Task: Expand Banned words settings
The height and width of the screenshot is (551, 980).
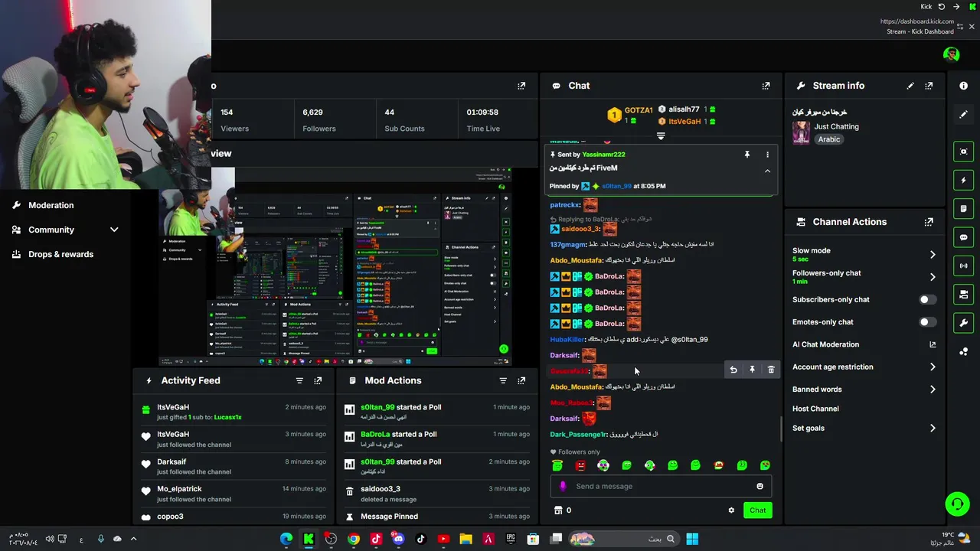Action: [x=933, y=390]
